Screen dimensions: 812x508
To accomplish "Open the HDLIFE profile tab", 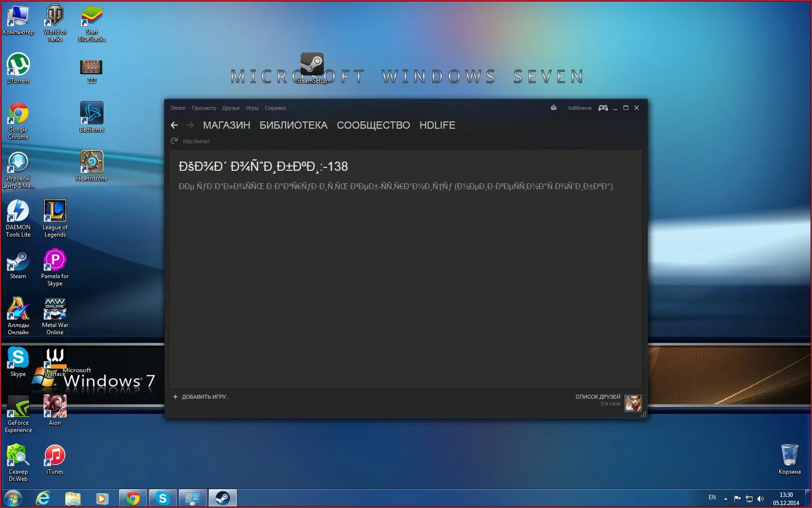I will click(x=437, y=125).
